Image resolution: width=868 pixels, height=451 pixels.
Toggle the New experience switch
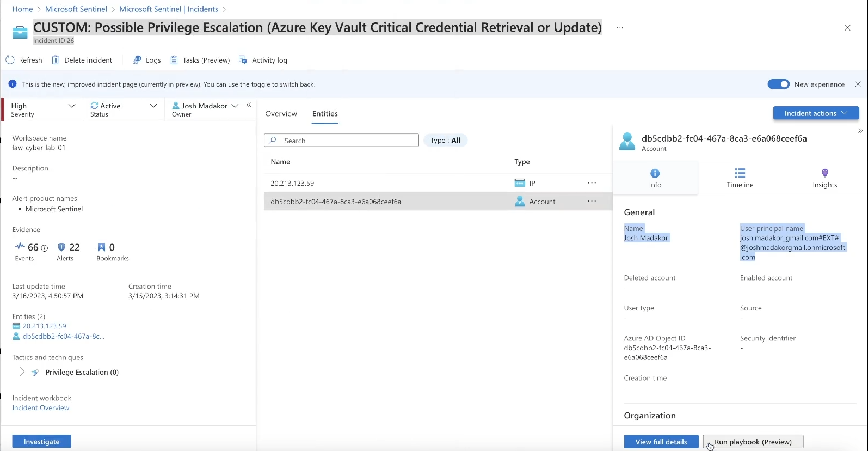[778, 84]
